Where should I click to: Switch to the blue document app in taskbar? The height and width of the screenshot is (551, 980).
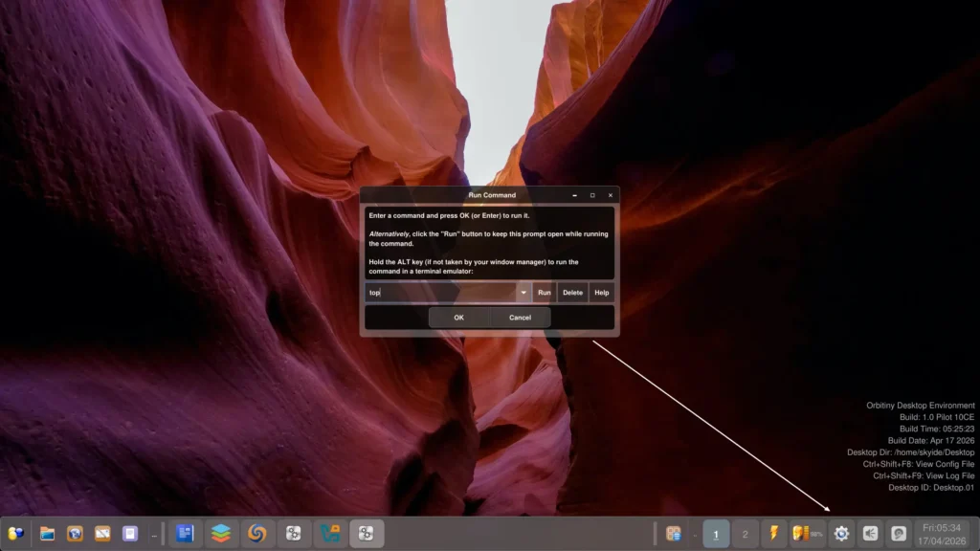click(186, 534)
